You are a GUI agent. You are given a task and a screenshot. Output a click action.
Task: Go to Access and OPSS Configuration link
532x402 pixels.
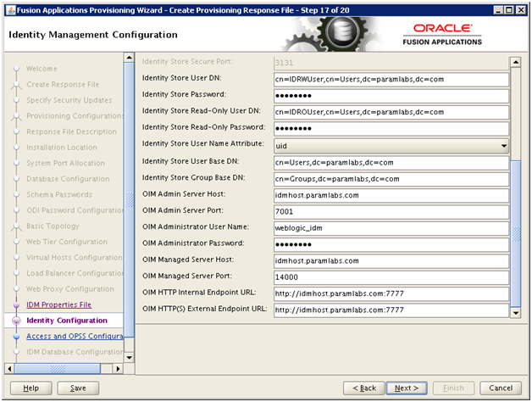click(x=75, y=336)
